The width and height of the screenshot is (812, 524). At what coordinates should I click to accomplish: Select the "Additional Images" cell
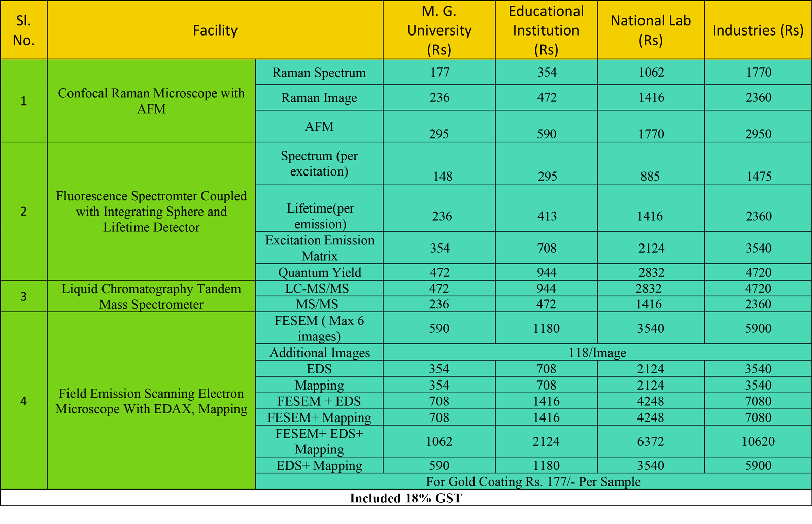point(319,353)
